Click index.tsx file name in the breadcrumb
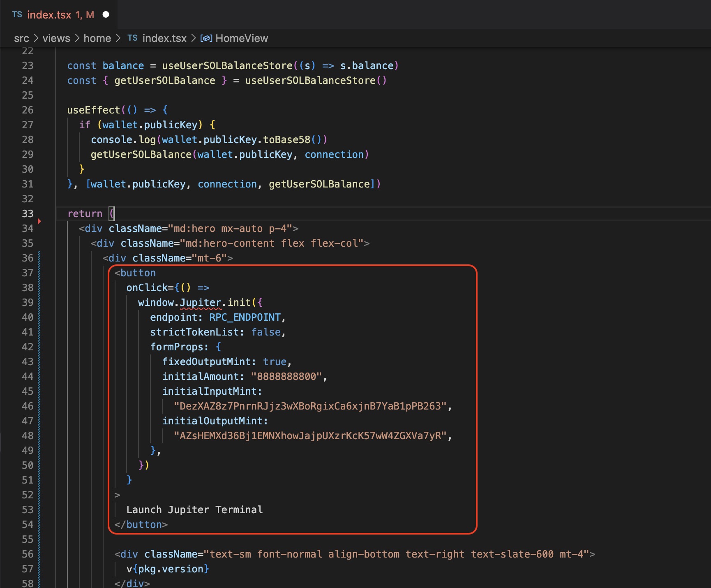Image resolution: width=711 pixels, height=588 pixels. point(164,38)
